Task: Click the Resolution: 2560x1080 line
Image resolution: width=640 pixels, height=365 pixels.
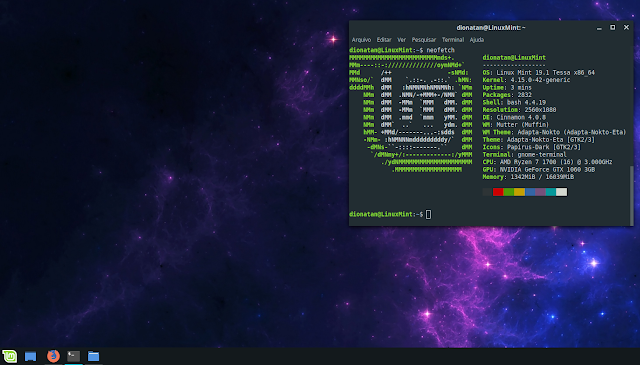Action: [519, 110]
